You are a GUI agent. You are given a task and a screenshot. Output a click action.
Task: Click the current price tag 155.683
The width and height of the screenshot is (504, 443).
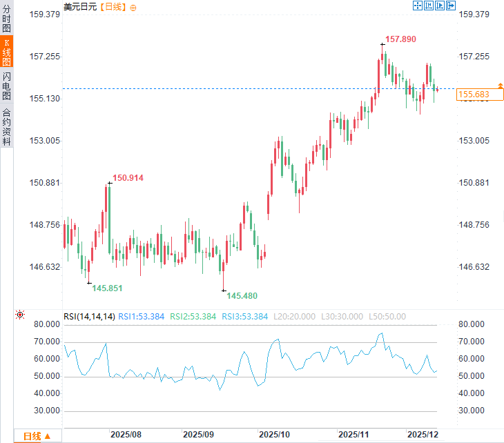480,95
